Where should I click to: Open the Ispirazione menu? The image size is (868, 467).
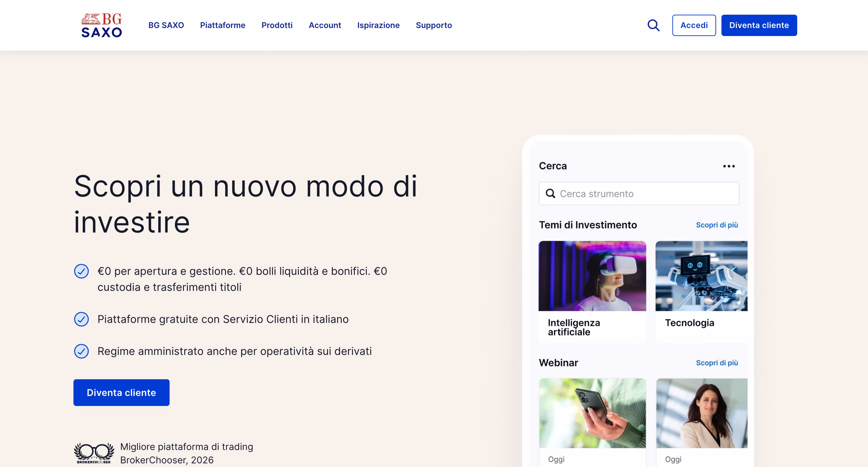[x=378, y=25]
